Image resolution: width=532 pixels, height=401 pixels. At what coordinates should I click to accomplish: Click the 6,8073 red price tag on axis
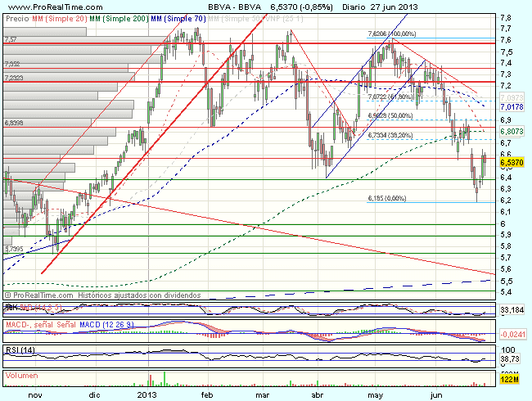(511, 131)
